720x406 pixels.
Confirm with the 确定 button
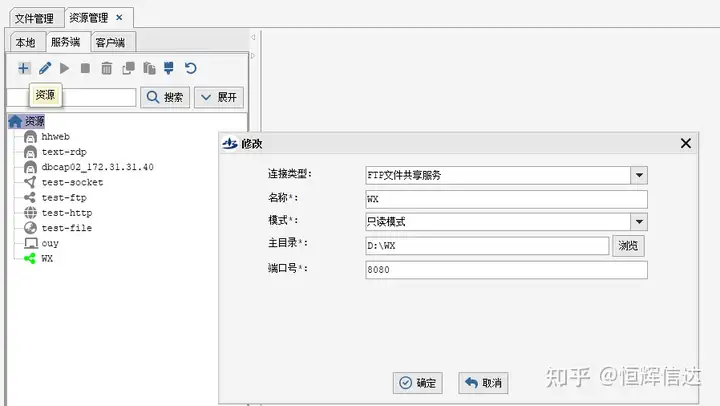[x=418, y=383]
